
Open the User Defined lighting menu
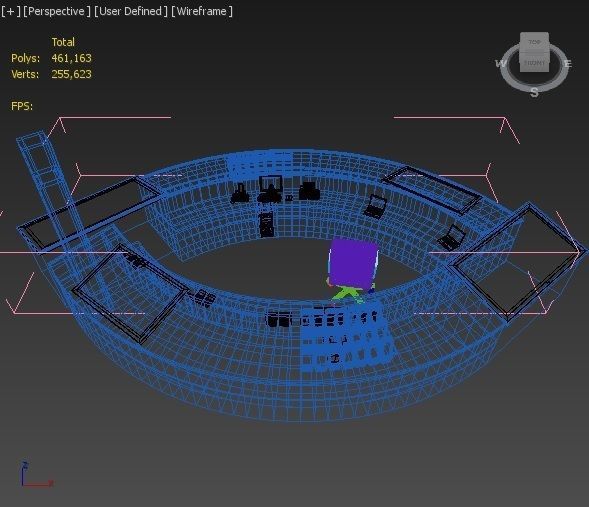(x=131, y=11)
